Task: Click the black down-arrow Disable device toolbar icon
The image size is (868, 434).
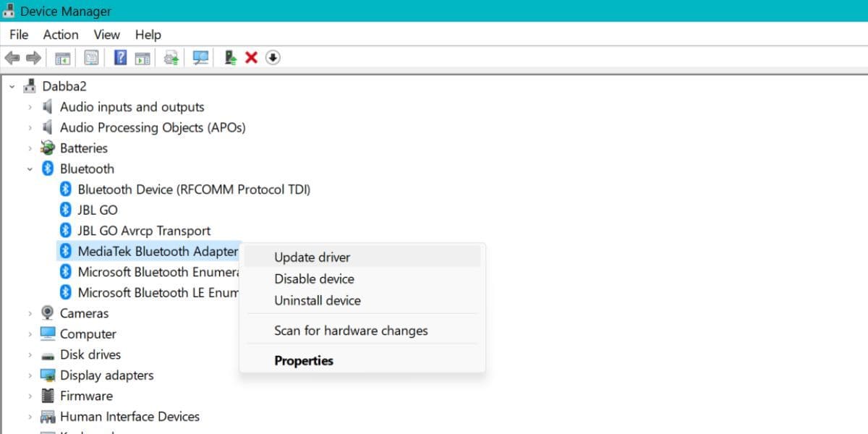Action: [x=273, y=58]
